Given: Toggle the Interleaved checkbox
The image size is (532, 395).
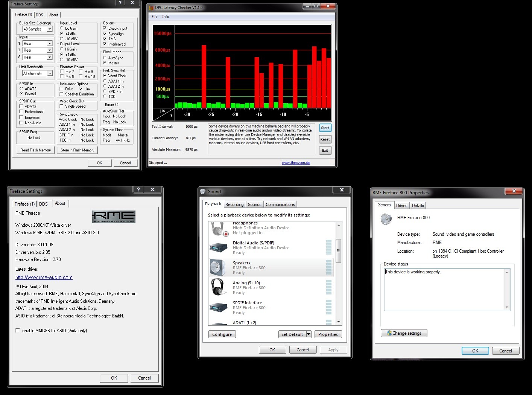Looking at the screenshot, I should 105,44.
